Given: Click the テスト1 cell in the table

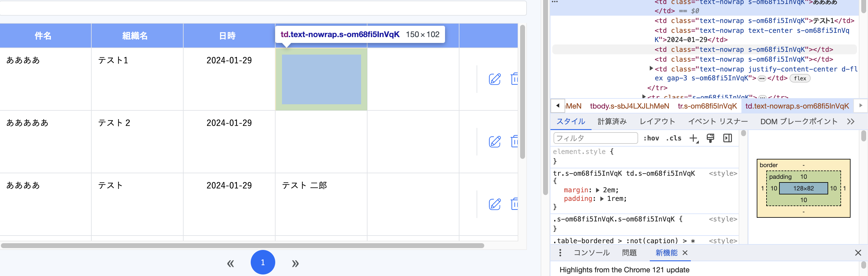Looking at the screenshot, I should pyautogui.click(x=137, y=79).
